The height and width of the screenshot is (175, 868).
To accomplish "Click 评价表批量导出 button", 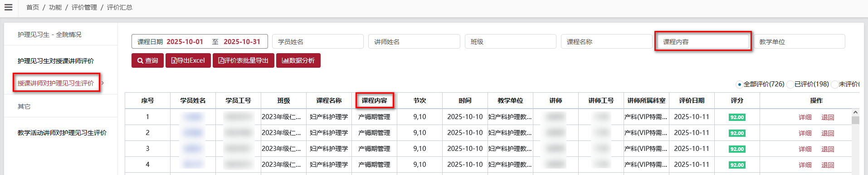I will click(x=244, y=60).
